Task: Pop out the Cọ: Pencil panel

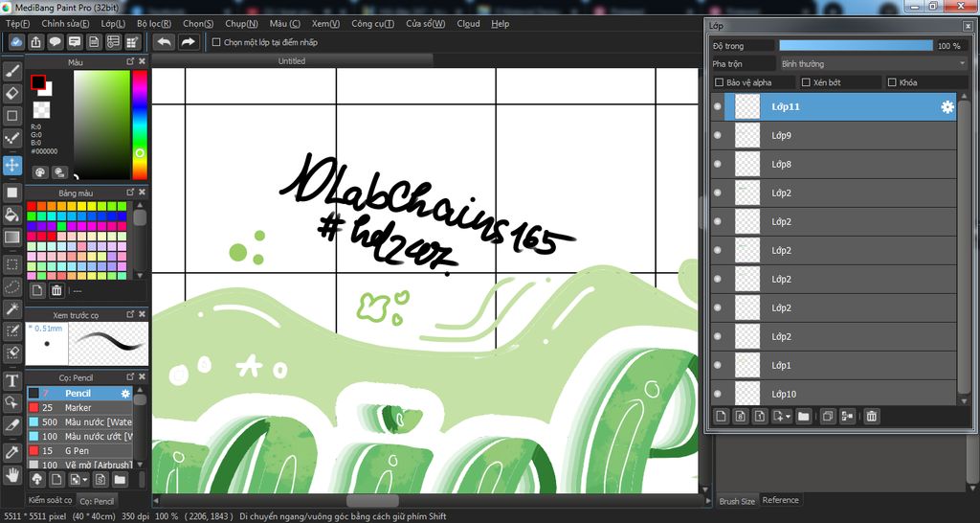Action: 130,376
